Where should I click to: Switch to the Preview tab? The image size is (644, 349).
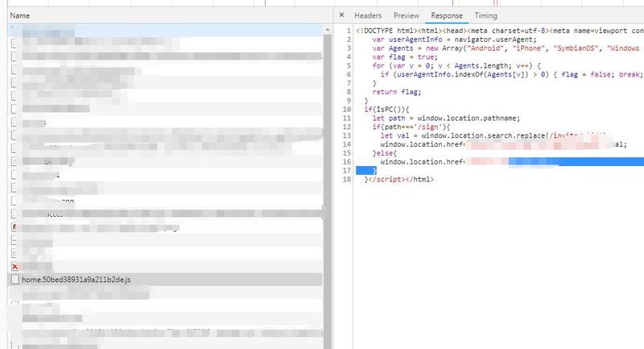click(407, 15)
